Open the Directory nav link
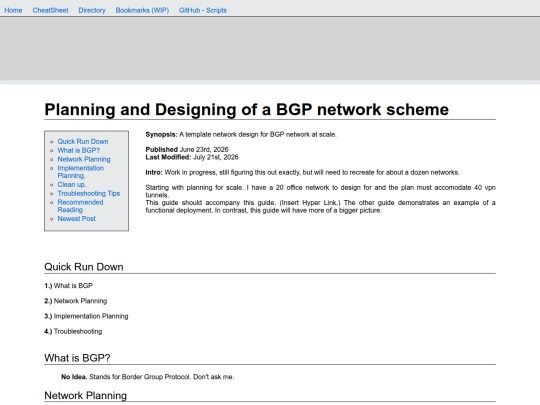The width and height of the screenshot is (540, 405). point(92,10)
